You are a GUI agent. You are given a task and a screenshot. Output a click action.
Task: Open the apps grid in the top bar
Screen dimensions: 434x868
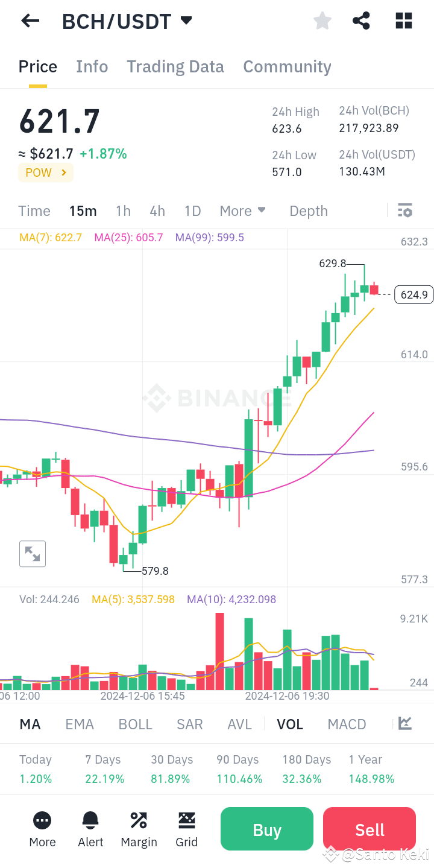point(403,21)
